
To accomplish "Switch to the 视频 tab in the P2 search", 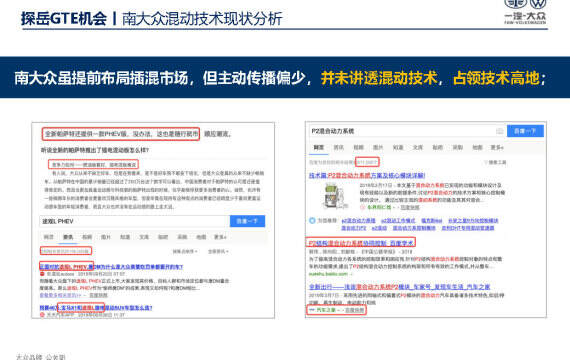I will click(x=358, y=147).
